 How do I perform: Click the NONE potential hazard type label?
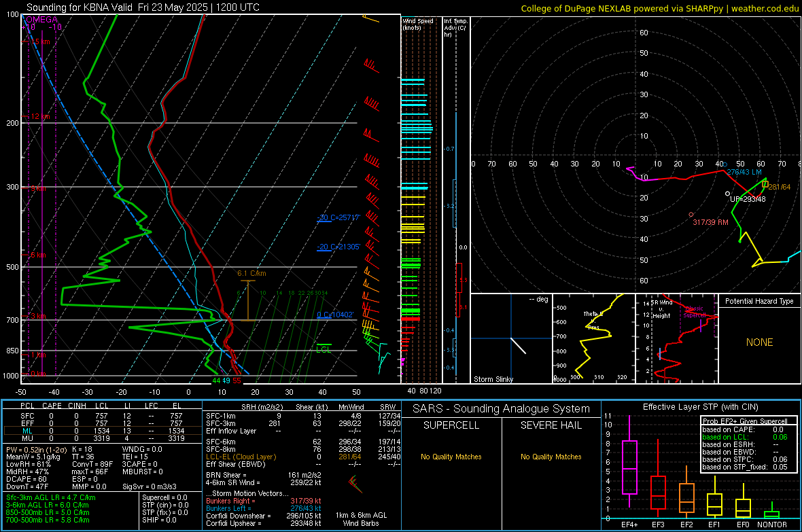[759, 342]
